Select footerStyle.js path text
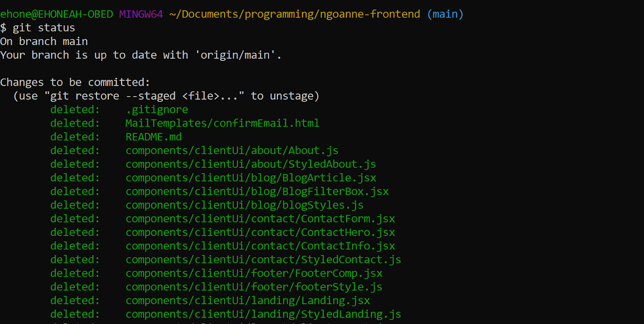 [x=254, y=287]
